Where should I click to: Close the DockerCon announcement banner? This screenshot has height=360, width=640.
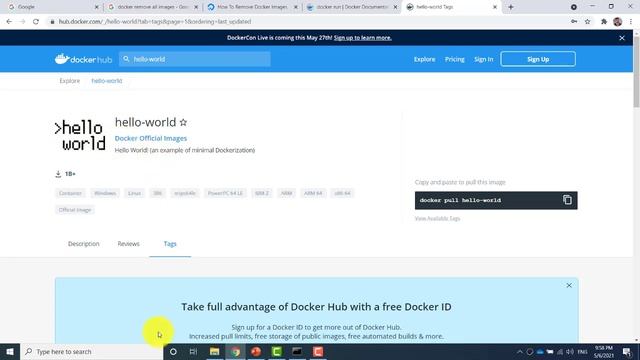pos(622,38)
